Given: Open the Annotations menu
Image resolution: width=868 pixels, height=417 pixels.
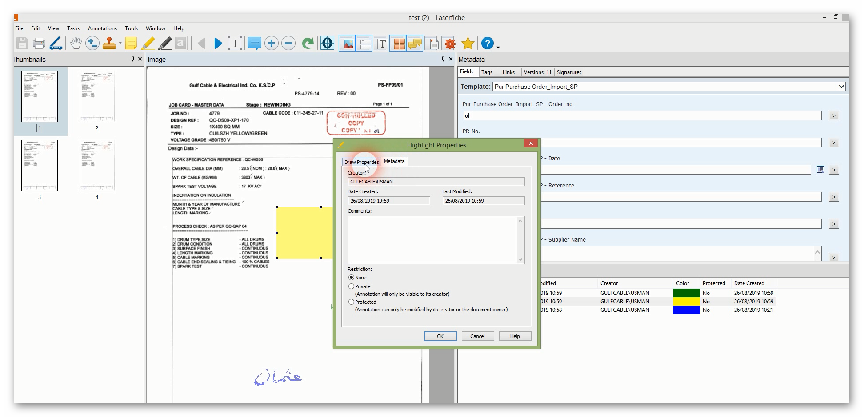Looking at the screenshot, I should pos(102,28).
